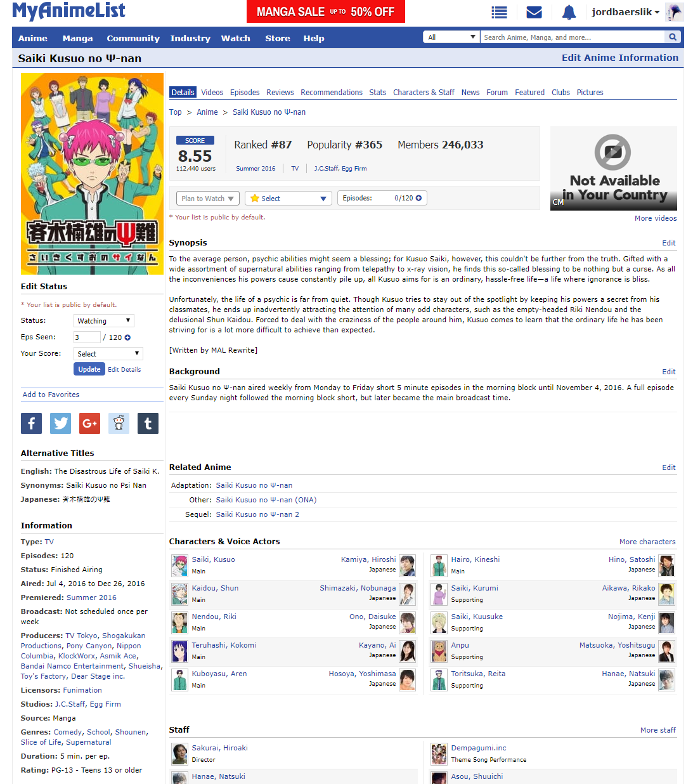Viewport: 693px width, 784px height.
Task: Share to Reddit icon
Action: [119, 423]
